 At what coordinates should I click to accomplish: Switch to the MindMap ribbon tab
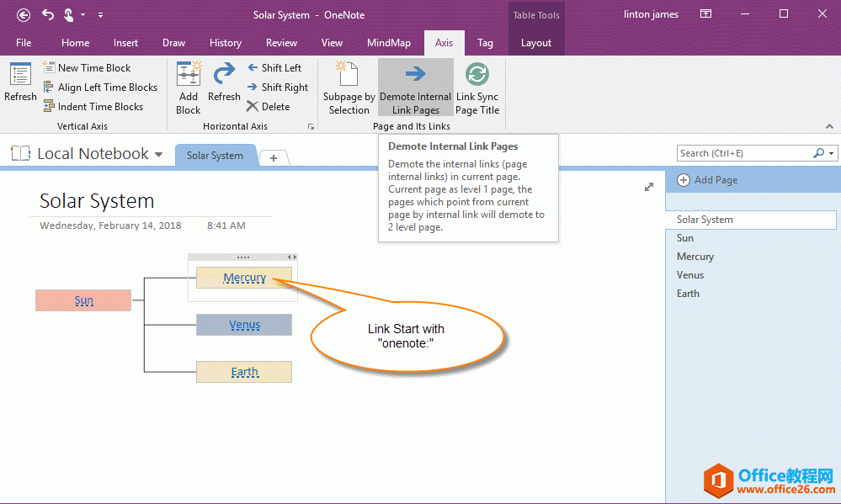(x=388, y=43)
